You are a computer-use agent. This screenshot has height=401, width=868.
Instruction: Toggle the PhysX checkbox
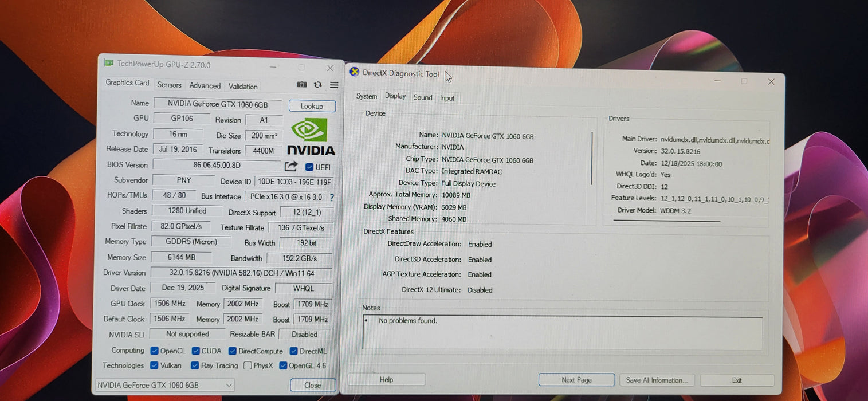click(x=248, y=365)
